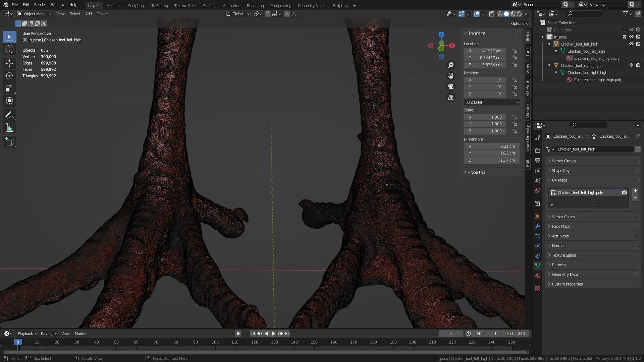Image resolution: width=644 pixels, height=362 pixels.
Task: Open Render properties camera tab
Action: click(x=538, y=150)
